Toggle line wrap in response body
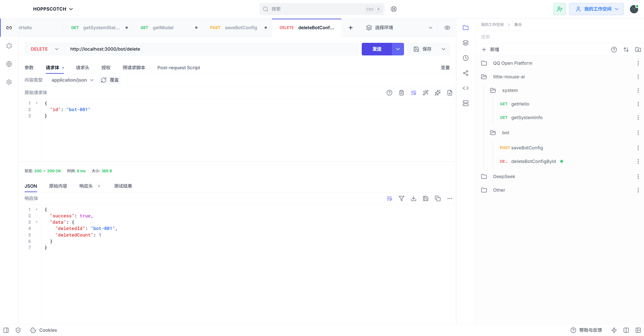 coord(389,198)
